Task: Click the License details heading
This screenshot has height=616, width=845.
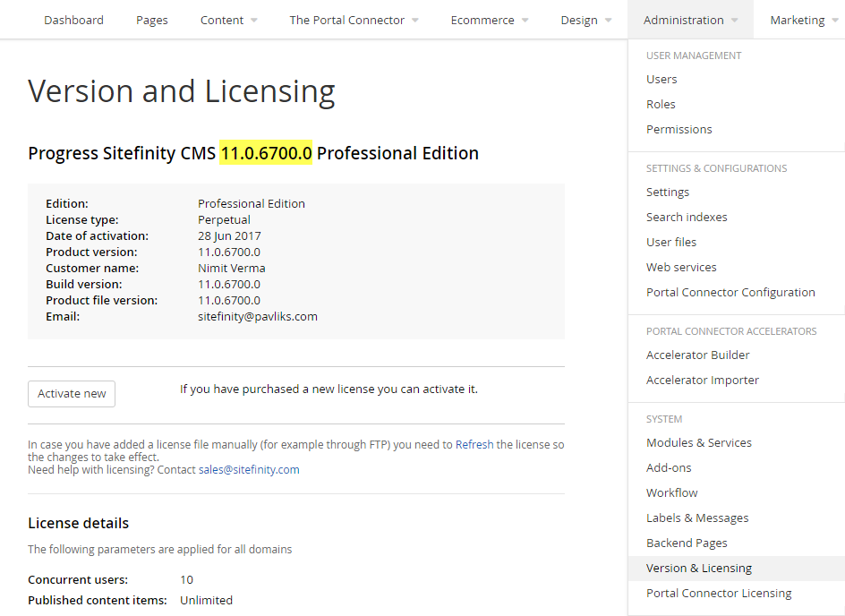Action: click(78, 523)
